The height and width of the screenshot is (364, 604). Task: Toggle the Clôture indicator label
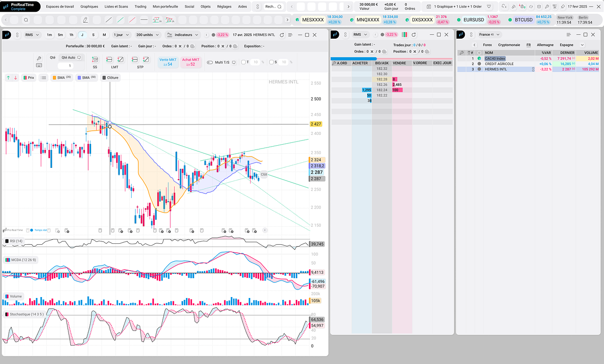tap(110, 78)
